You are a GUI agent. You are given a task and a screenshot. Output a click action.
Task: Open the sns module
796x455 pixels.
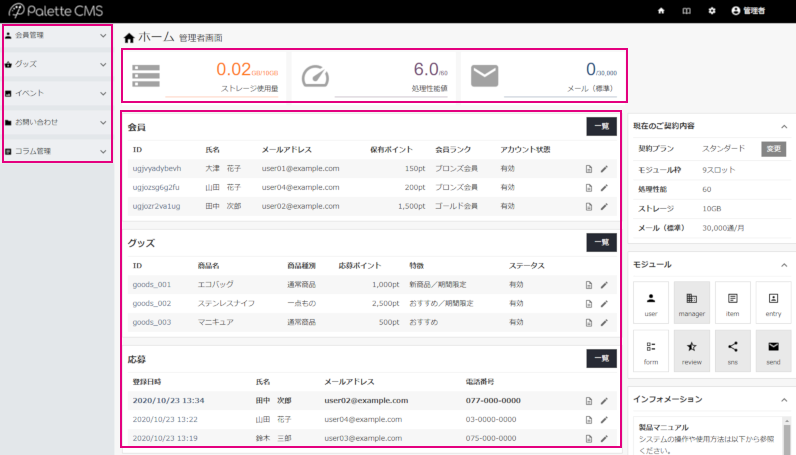click(733, 351)
